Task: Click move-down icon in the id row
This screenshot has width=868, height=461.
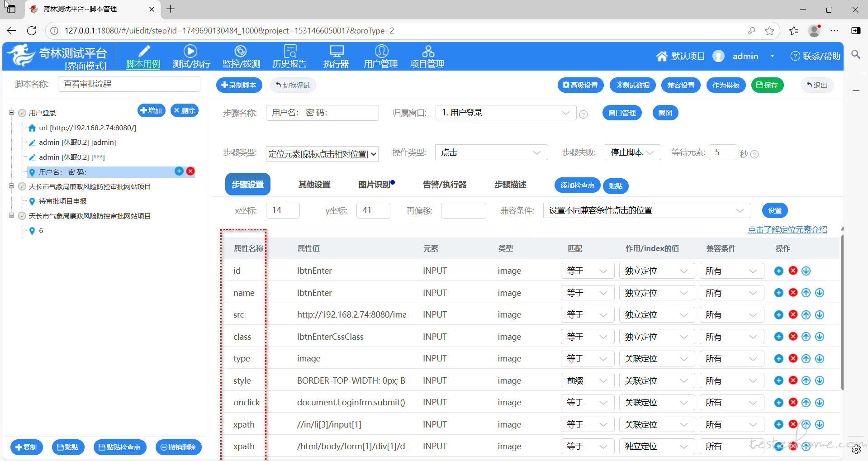Action: 806,271
